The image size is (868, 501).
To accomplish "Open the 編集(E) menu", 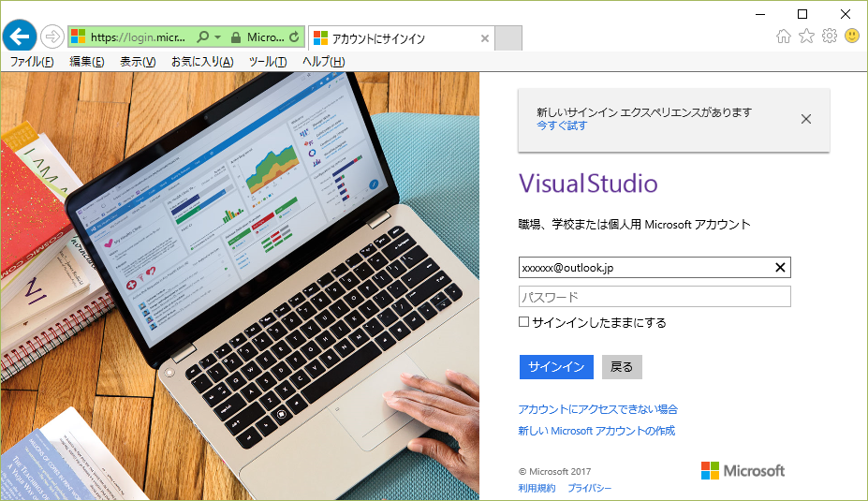I will click(x=86, y=62).
